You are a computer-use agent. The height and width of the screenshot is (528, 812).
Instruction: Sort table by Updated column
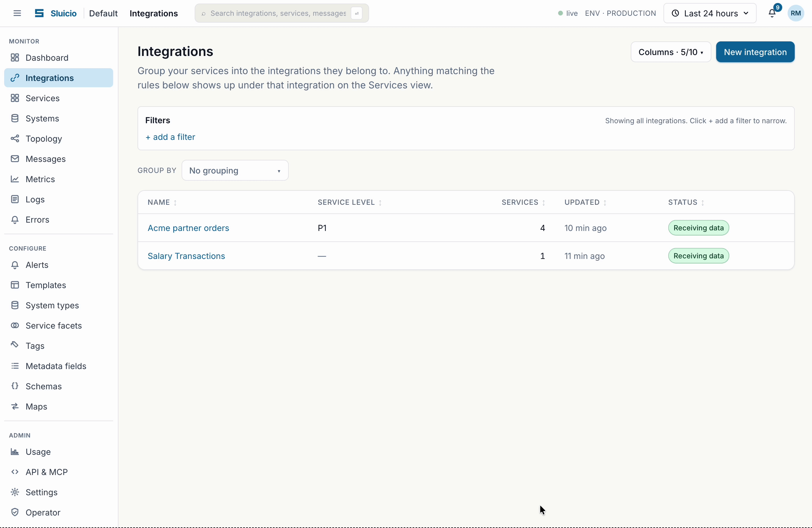tap(585, 202)
